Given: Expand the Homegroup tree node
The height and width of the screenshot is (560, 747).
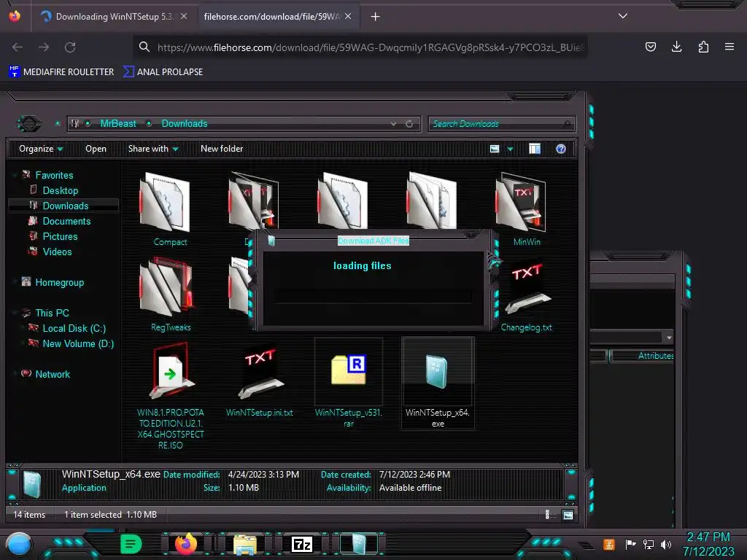Looking at the screenshot, I should [x=14, y=282].
